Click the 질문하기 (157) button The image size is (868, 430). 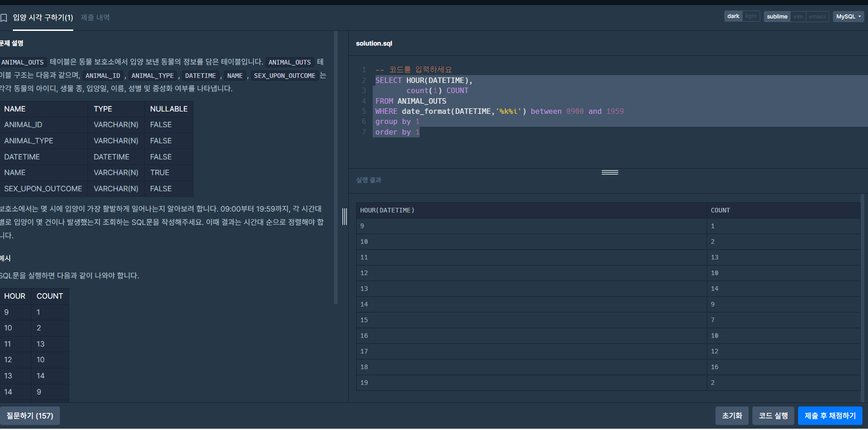pyautogui.click(x=30, y=416)
